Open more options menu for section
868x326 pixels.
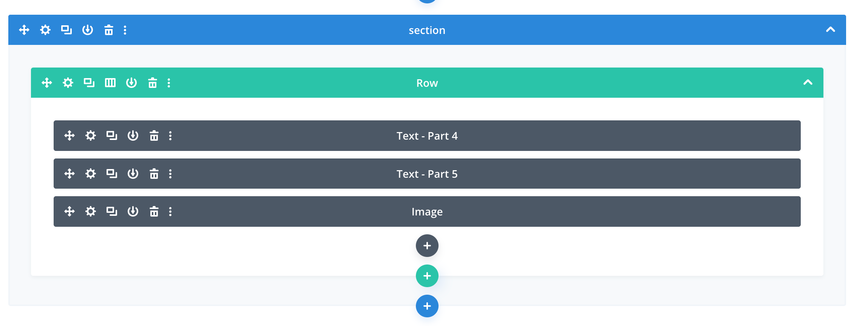(x=125, y=30)
